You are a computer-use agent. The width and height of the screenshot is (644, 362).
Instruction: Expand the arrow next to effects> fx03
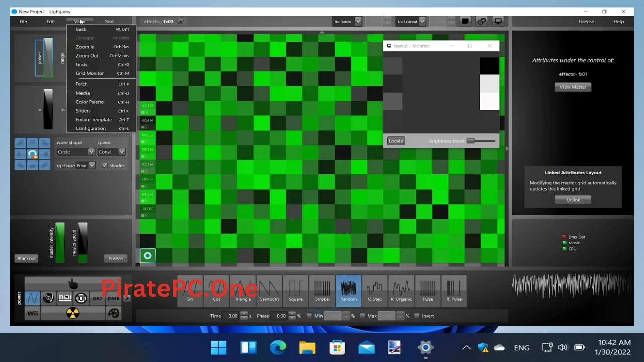click(180, 22)
